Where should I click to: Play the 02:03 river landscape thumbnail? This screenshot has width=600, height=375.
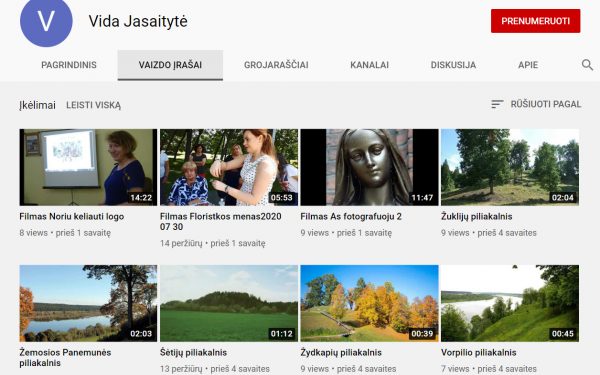[x=88, y=303]
